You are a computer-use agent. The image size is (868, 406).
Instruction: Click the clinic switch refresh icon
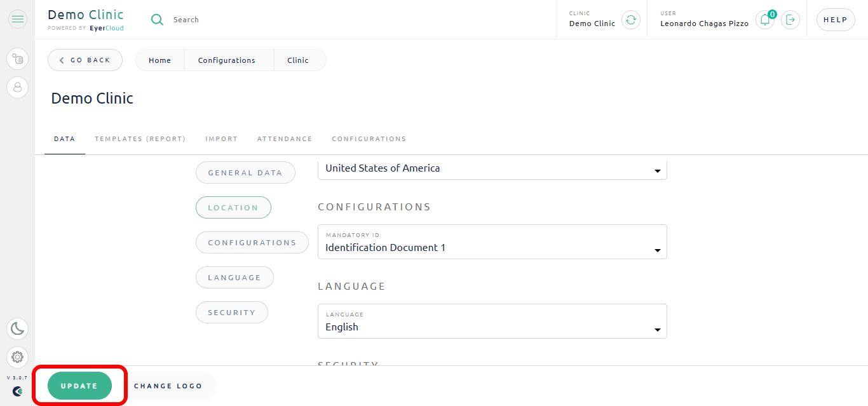pyautogui.click(x=630, y=20)
